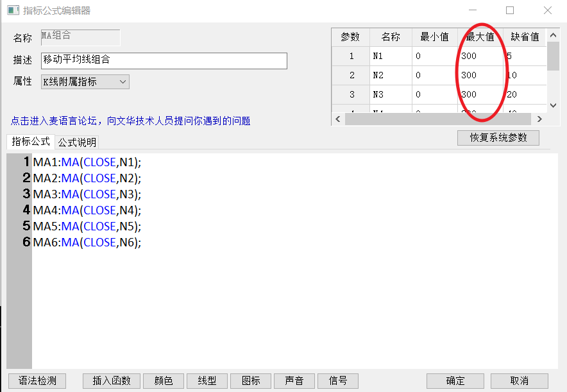Cancel editing with the 取消 button

[x=519, y=381]
